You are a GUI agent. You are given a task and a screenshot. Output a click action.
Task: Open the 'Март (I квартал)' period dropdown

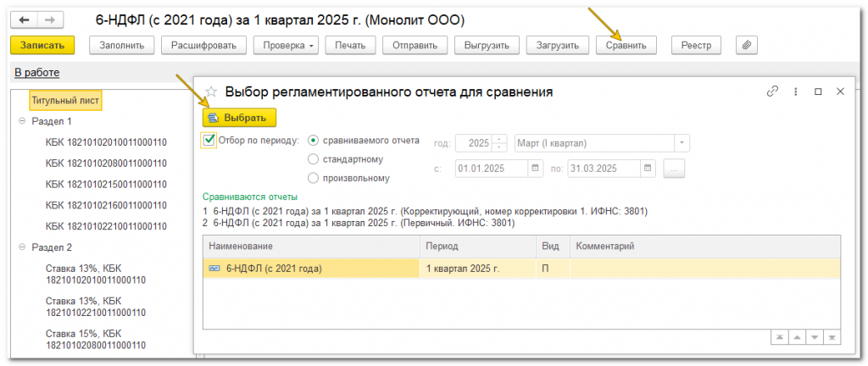click(x=682, y=143)
